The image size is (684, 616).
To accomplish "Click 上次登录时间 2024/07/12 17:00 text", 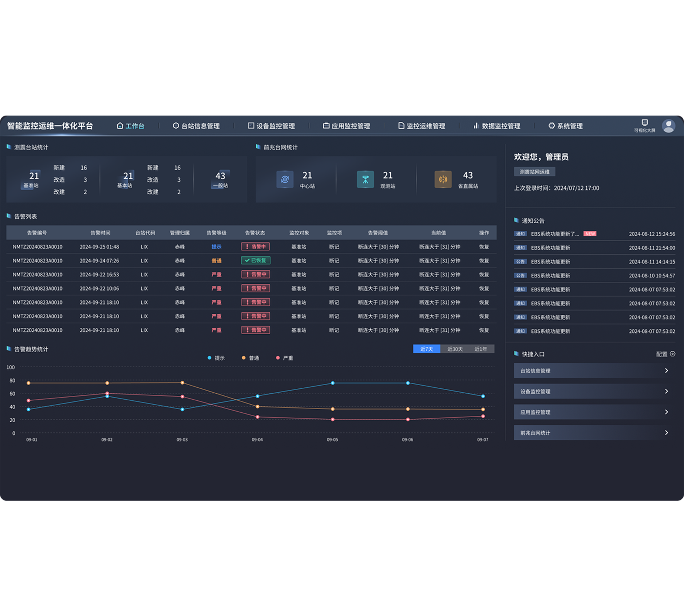I will coord(557,188).
